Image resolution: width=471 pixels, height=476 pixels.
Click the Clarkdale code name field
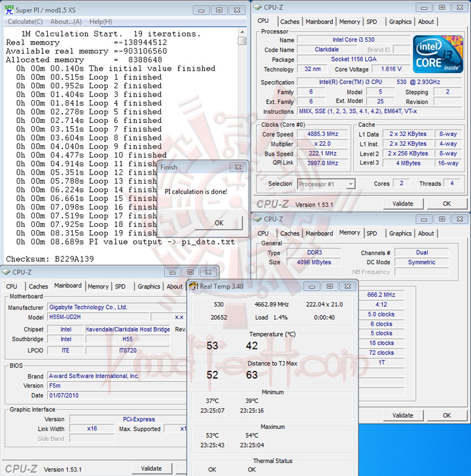click(326, 49)
